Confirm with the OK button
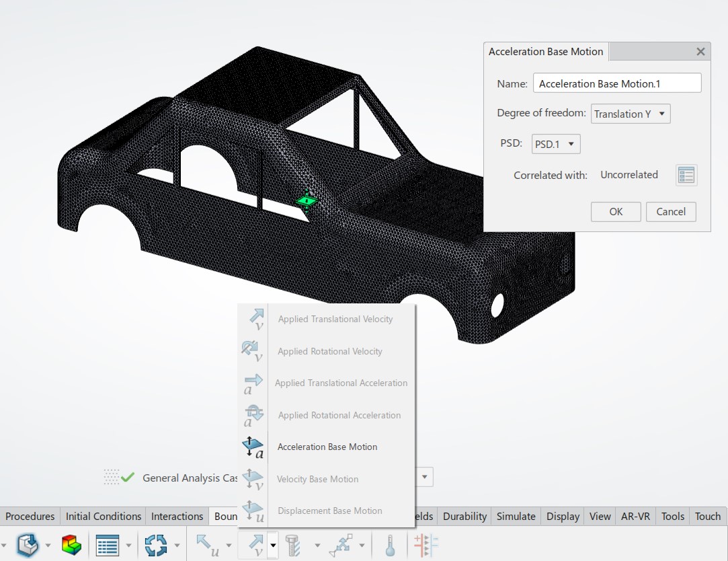Image resolution: width=728 pixels, height=561 pixels. click(x=615, y=211)
